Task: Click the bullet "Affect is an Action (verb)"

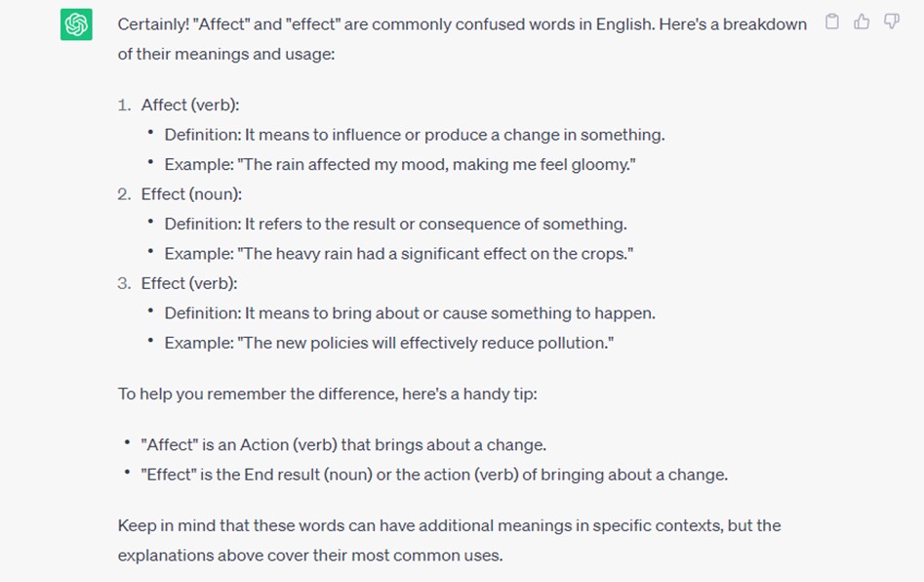Action: (343, 444)
